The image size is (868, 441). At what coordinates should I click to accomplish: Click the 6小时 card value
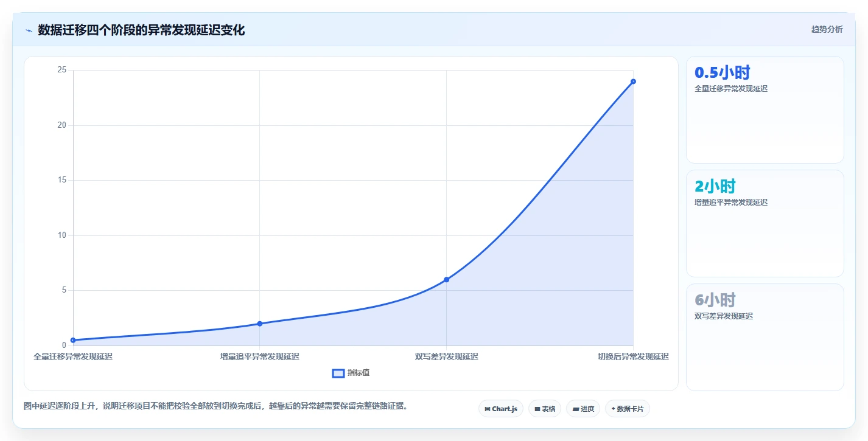pyautogui.click(x=715, y=300)
